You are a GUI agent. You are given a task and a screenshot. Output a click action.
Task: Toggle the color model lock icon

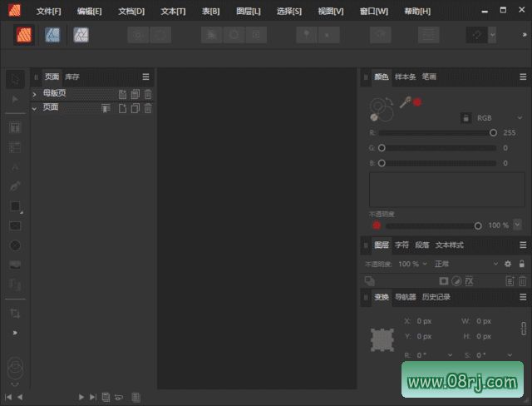[465, 118]
